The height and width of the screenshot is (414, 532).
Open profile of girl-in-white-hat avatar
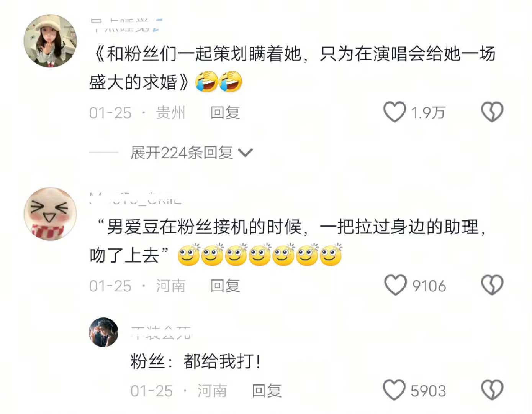click(50, 41)
